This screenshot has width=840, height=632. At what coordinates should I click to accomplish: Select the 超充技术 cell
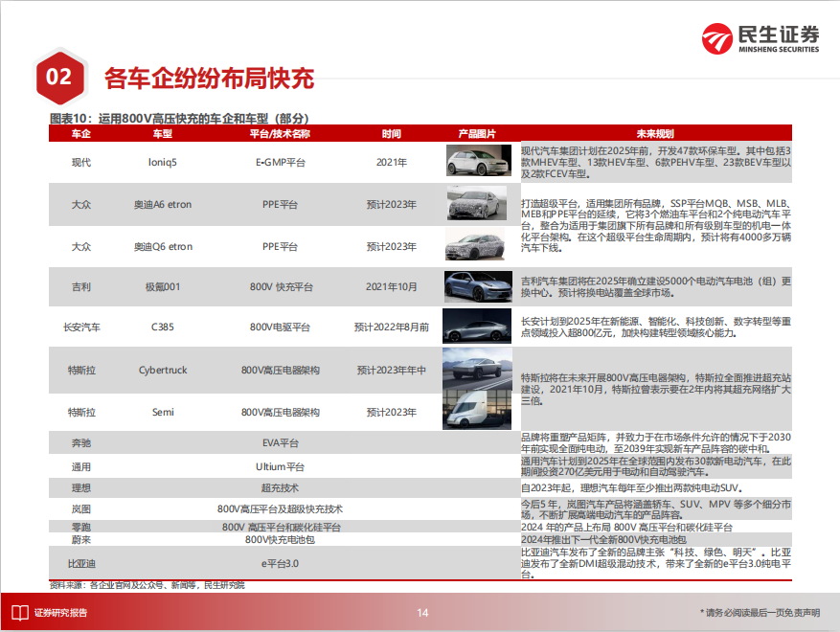[280, 488]
